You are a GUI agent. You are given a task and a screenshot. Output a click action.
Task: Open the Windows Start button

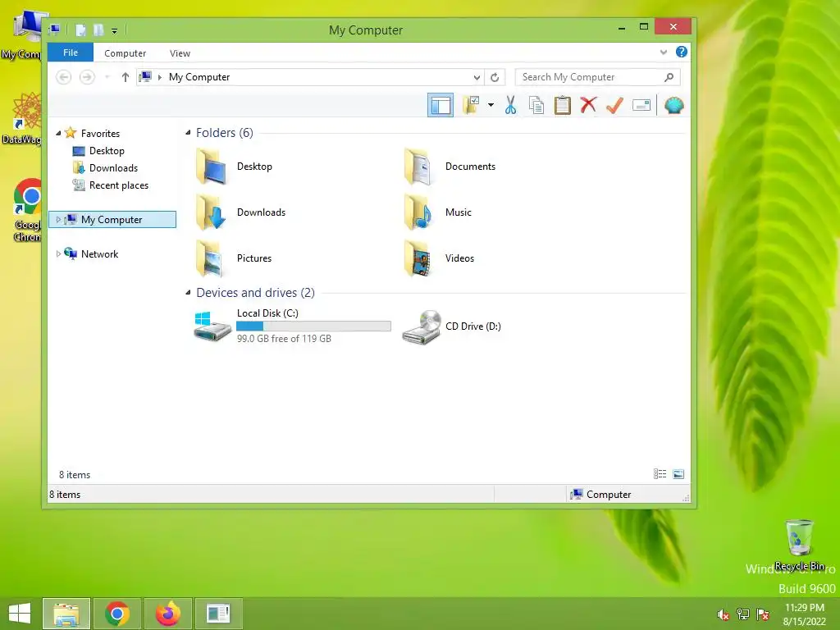[x=20, y=613]
